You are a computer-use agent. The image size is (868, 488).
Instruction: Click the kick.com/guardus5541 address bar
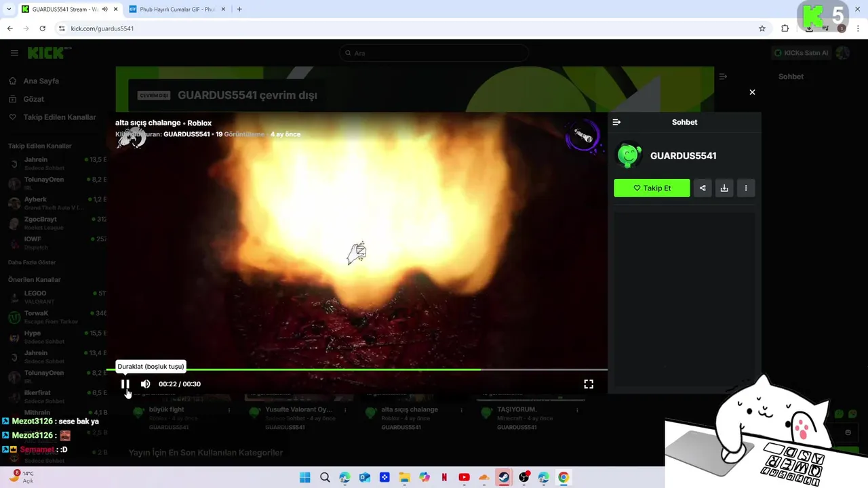tap(407, 28)
